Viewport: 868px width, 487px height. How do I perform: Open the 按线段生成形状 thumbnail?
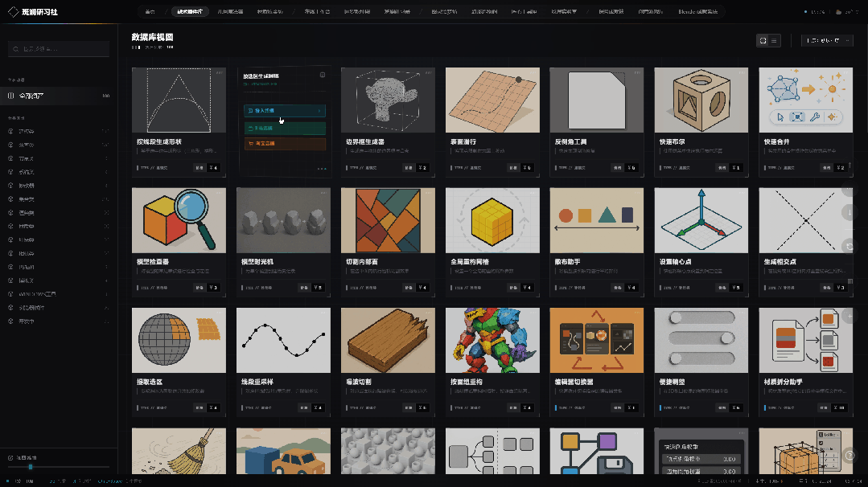[179, 100]
